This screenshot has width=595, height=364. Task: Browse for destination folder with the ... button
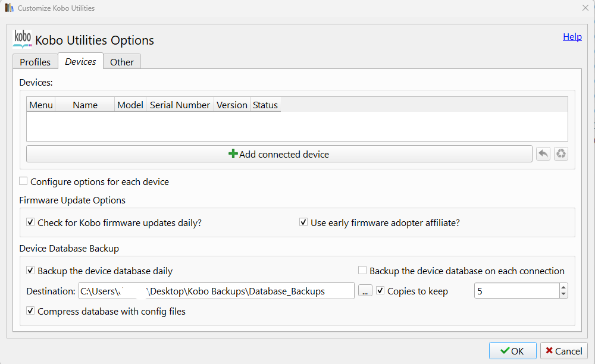(x=365, y=291)
